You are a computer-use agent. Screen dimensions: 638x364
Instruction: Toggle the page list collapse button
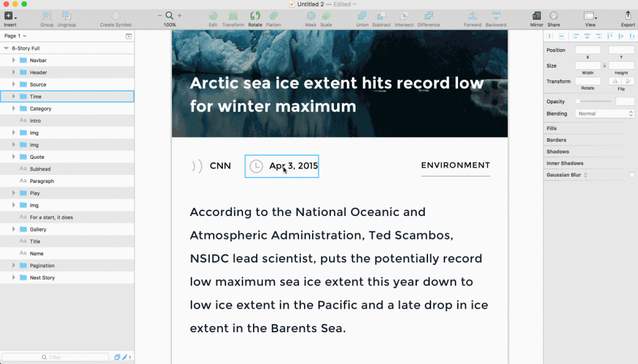(x=128, y=36)
